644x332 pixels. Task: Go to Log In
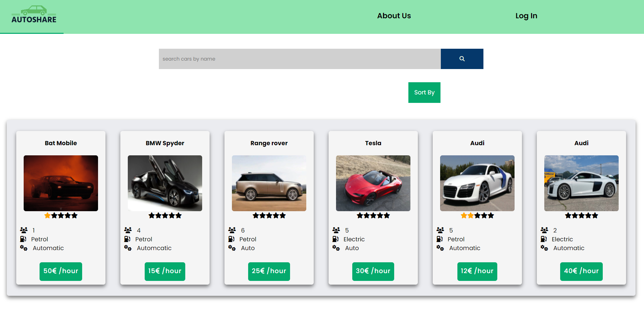tap(526, 16)
